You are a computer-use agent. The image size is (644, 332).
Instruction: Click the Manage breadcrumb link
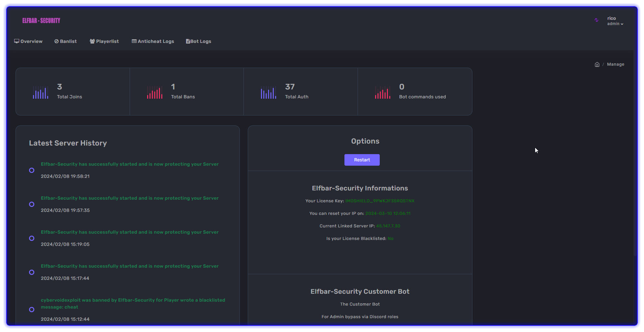[616, 64]
